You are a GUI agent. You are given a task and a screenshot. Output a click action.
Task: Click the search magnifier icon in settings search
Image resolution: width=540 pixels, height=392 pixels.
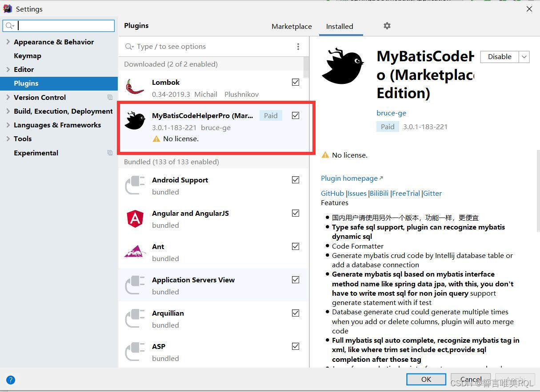[10, 26]
